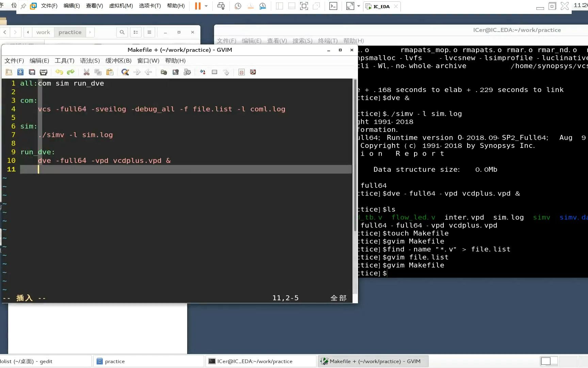Take a snapshot via VMware toolbar
The height and width of the screenshot is (368, 588).
point(238,6)
